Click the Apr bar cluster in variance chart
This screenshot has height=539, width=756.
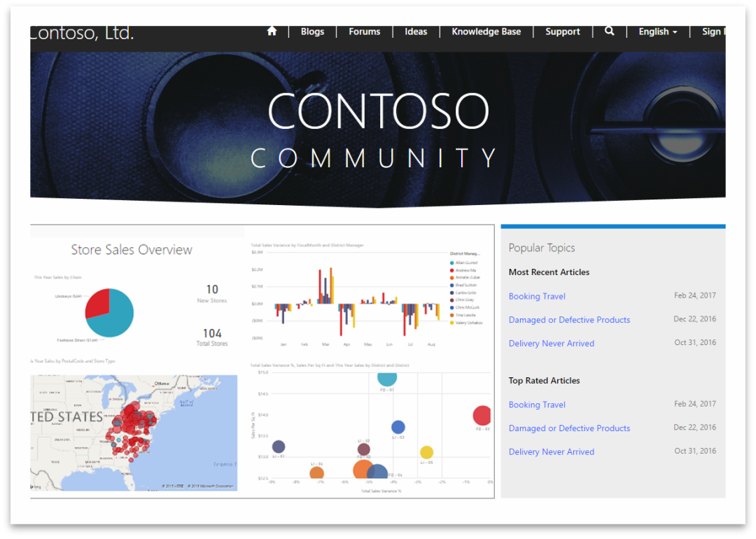click(347, 320)
